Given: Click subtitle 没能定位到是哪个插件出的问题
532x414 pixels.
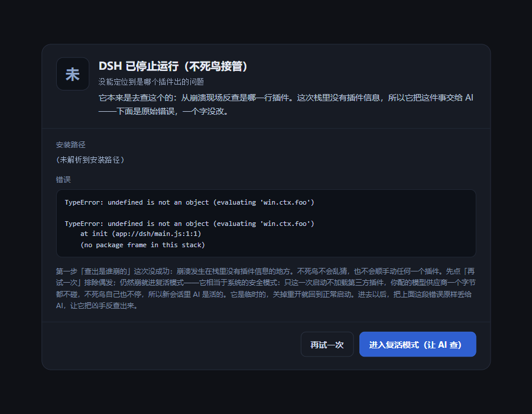Looking at the screenshot, I should tap(151, 82).
